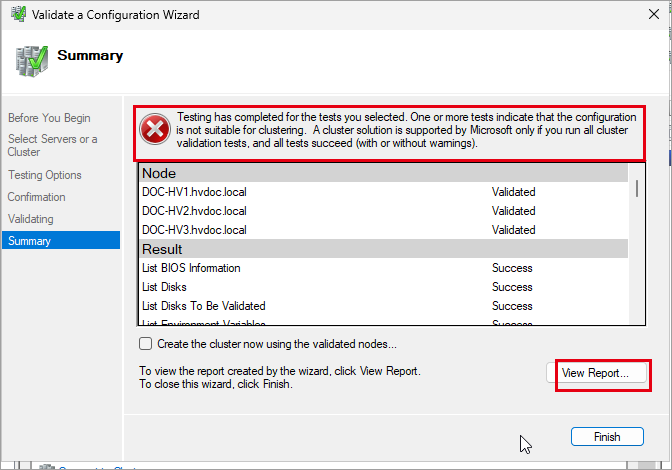Screen dimensions: 672x470
Task: Select the List Disks result row
Action: point(383,287)
